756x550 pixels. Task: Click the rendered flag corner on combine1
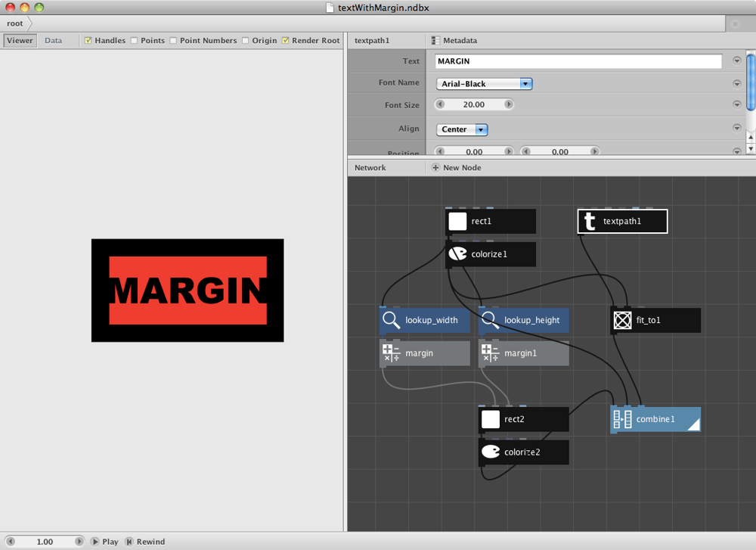coord(694,424)
